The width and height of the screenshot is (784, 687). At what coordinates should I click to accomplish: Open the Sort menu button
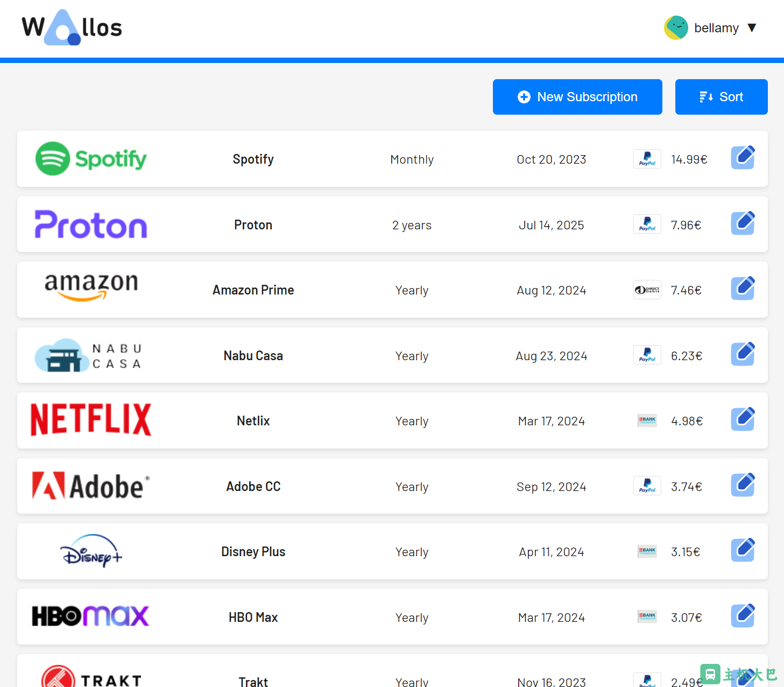pyautogui.click(x=721, y=97)
